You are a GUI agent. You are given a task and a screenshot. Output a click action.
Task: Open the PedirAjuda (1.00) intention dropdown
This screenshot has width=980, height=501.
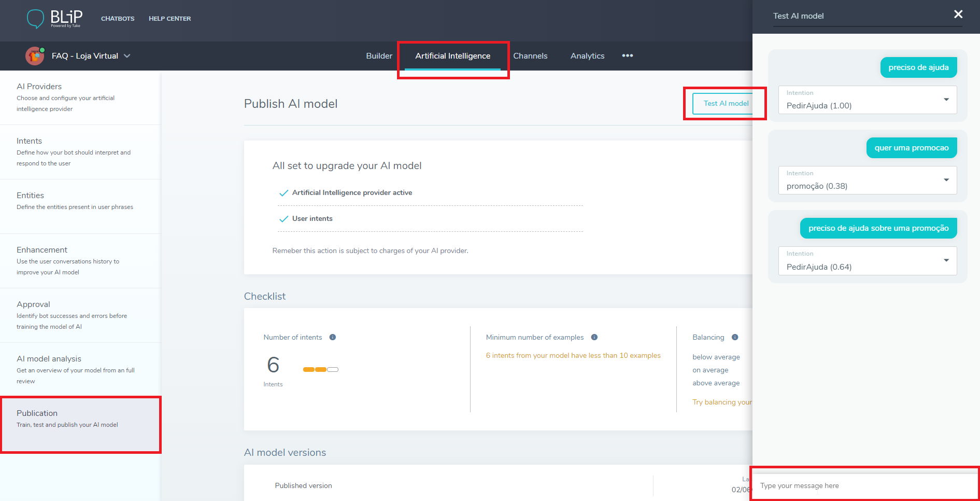(x=946, y=100)
